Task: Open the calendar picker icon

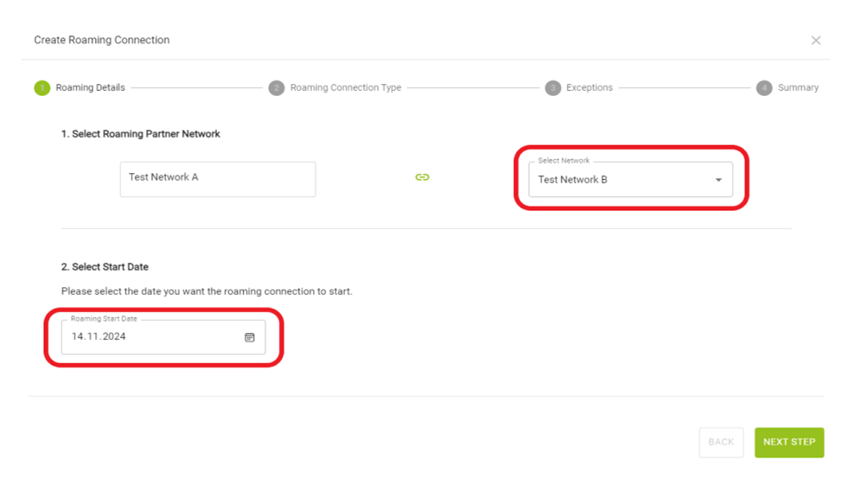Action: tap(250, 337)
